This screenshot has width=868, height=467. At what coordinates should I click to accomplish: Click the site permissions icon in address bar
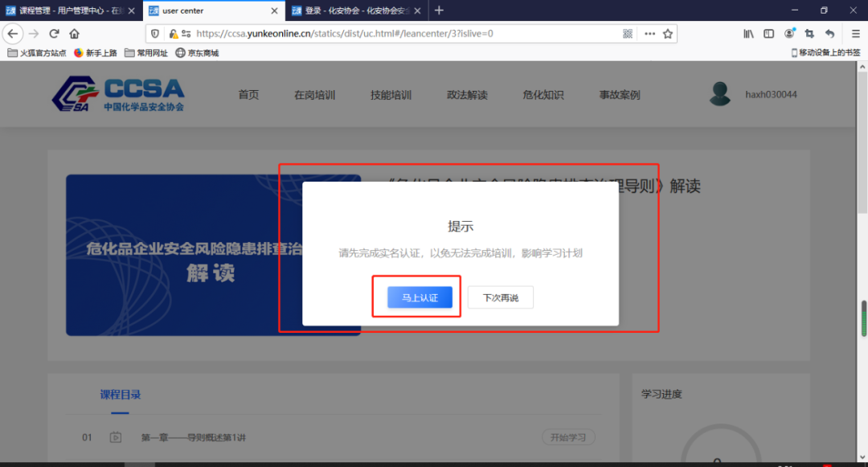186,34
